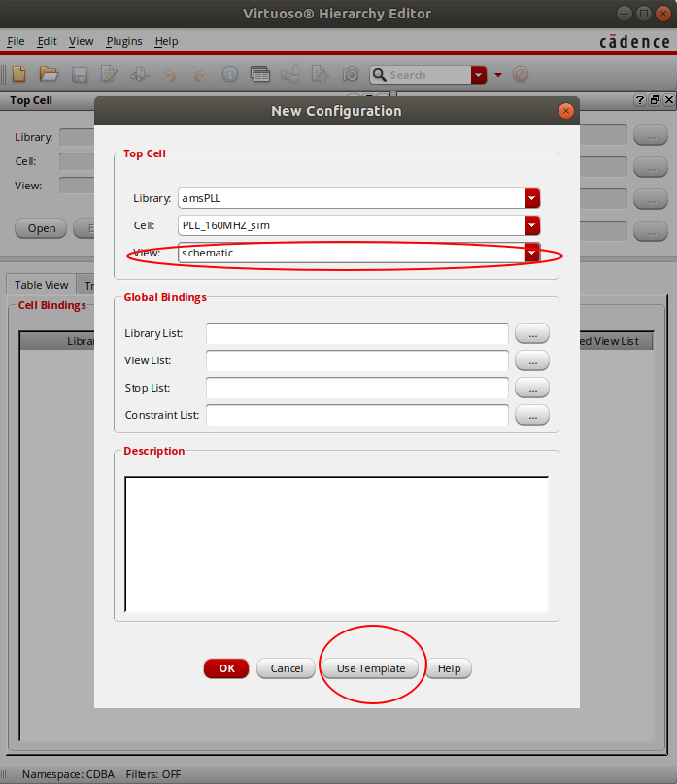This screenshot has height=784, width=677.
Task: Open the small red arrow next to Search
Action: [x=498, y=75]
